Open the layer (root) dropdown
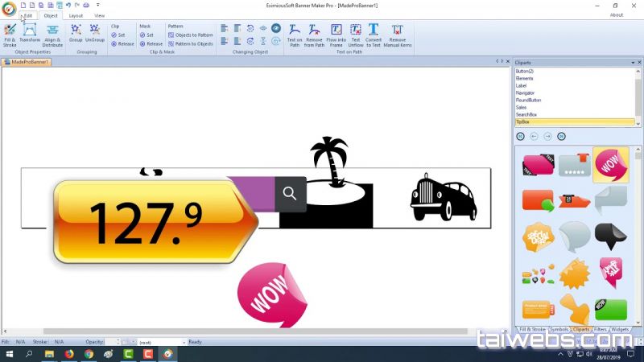 161,342
